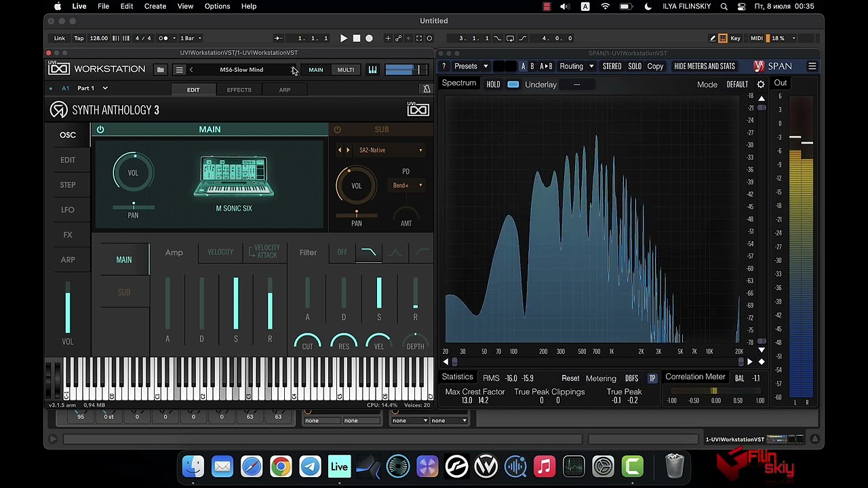Toggle SPAN SOLO button
868x488 pixels.
635,66
